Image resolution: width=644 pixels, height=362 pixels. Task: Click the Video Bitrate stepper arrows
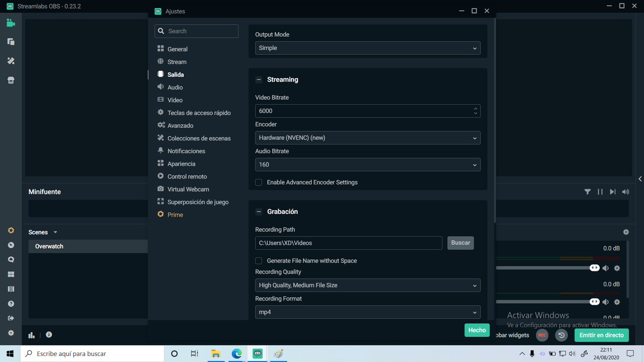[475, 111]
